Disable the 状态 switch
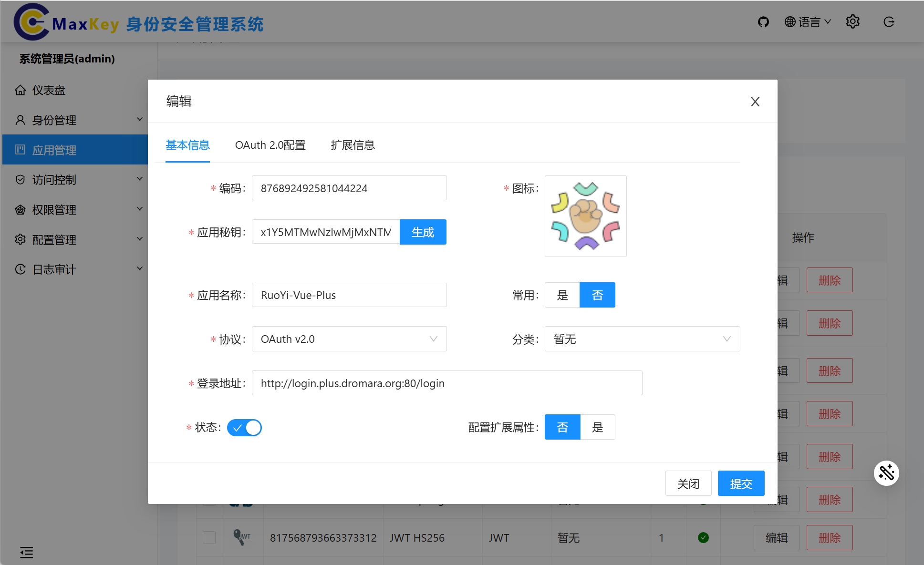 (x=244, y=428)
